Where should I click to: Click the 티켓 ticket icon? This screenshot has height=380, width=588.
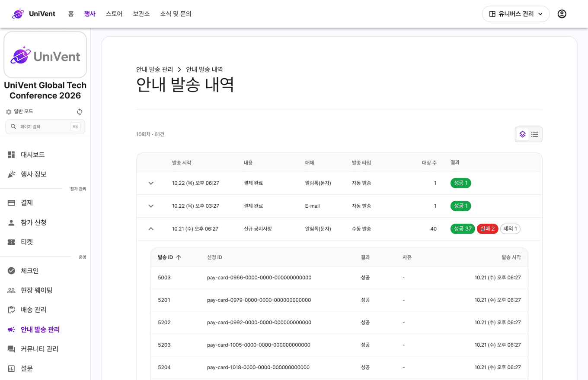(12, 242)
